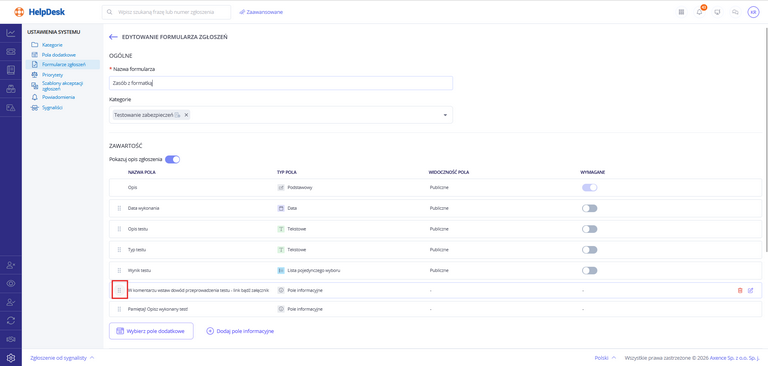768x366 pixels.
Task: Open Formularze zgłoszeń in settings menu
Action: point(63,64)
